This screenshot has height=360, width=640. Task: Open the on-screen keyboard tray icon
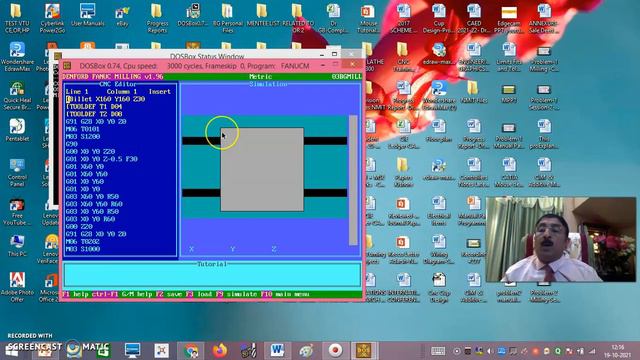point(438,351)
